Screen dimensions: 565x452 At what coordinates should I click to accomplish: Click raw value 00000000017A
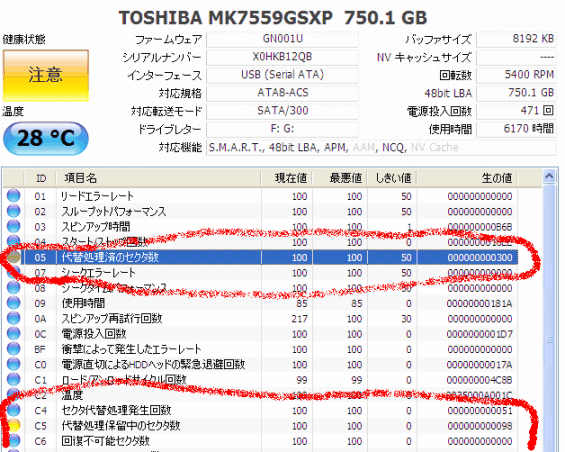pyautogui.click(x=480, y=365)
